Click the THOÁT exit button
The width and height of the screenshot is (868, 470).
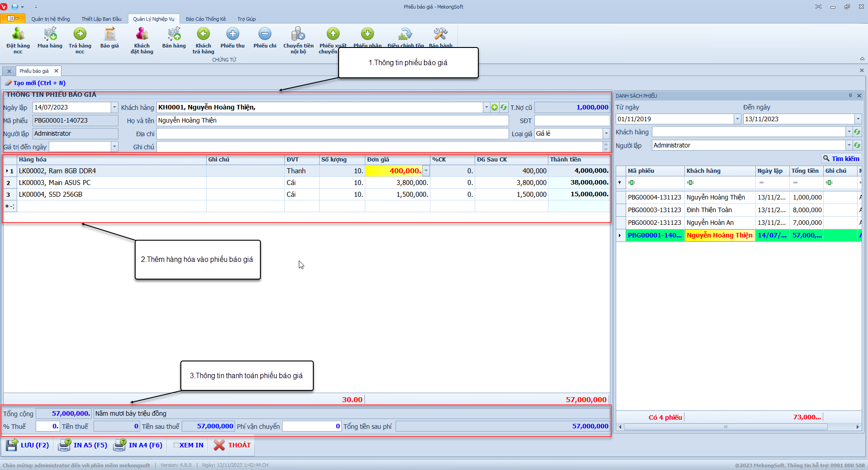232,445
